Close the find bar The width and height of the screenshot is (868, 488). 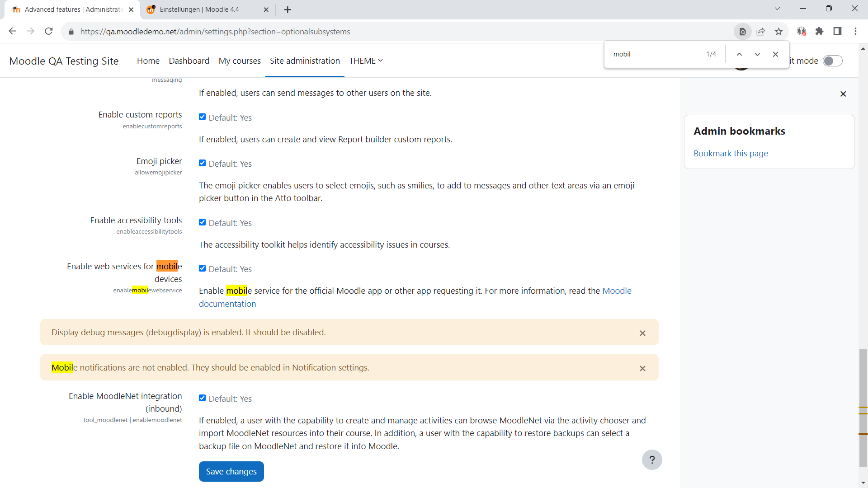coord(775,54)
